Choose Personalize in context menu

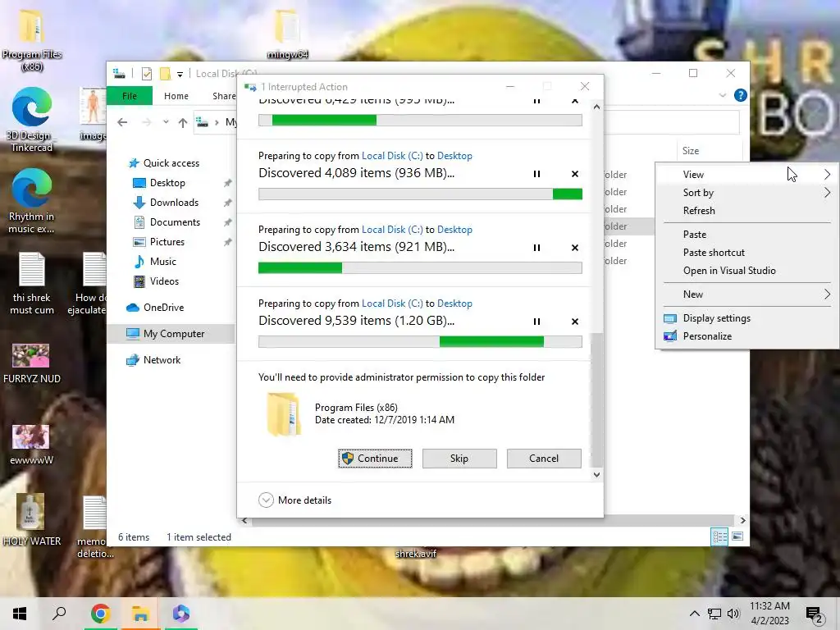747,336
